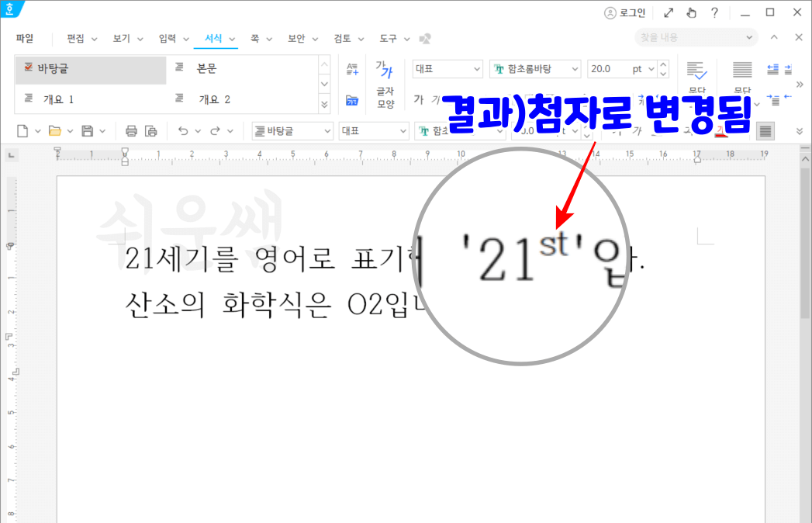
Task: Select the 서식 ribbon tab
Action: (x=215, y=37)
